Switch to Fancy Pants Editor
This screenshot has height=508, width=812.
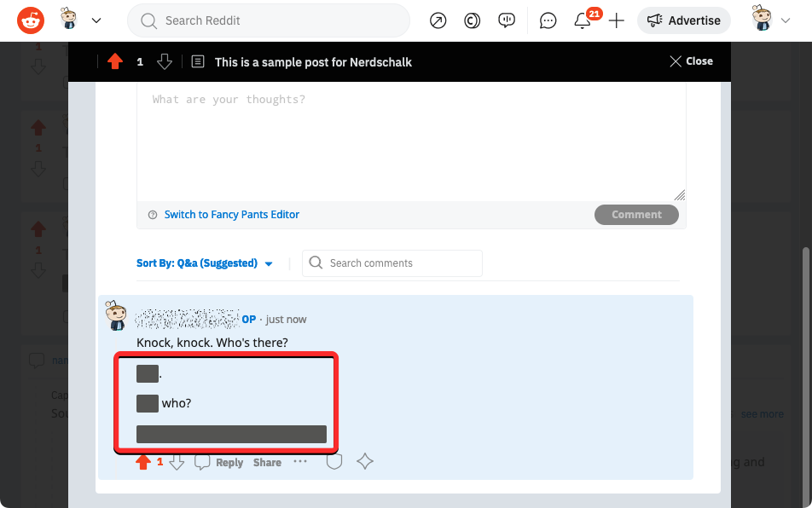[232, 215]
